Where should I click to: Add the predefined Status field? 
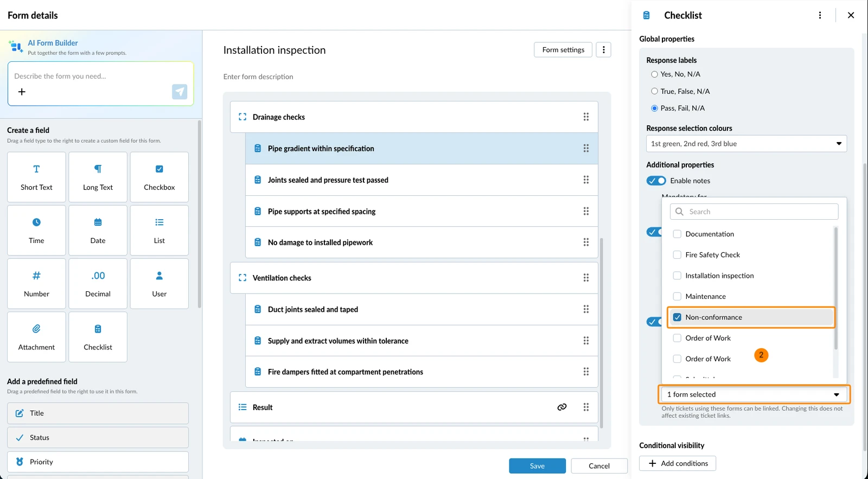(98, 438)
